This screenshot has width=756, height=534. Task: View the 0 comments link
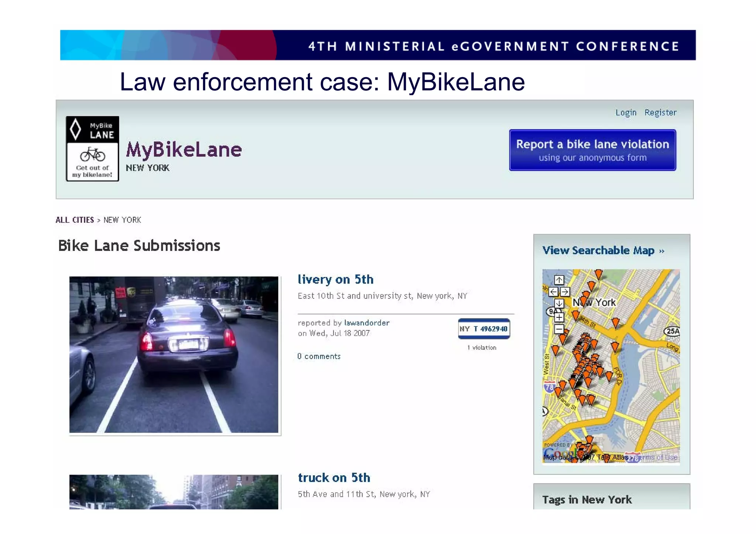[x=319, y=356]
